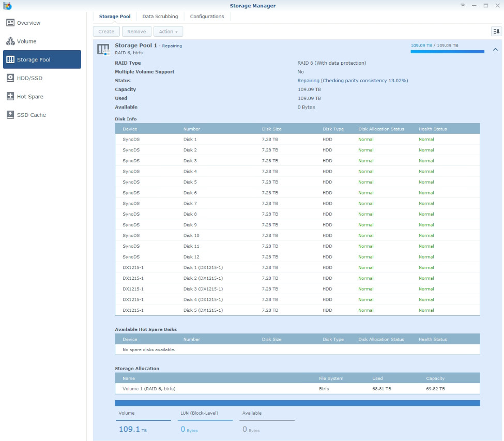Click the Remove button
The image size is (504, 441).
coord(136,31)
